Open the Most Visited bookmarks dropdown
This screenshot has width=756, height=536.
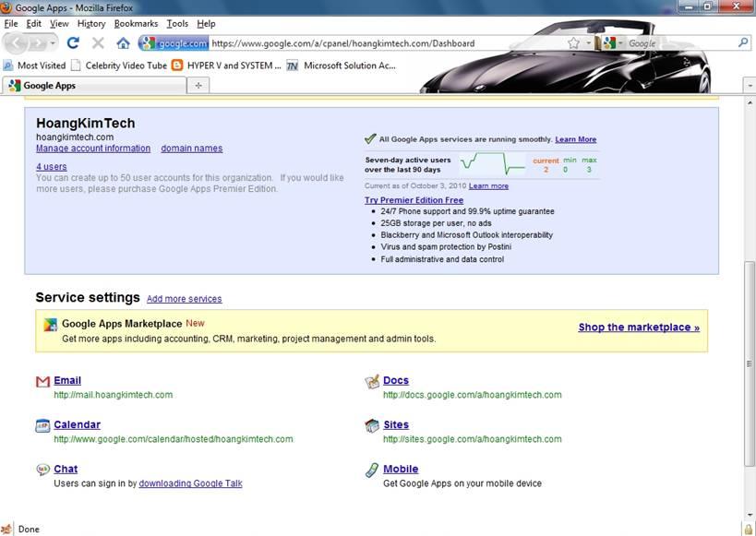coord(34,66)
